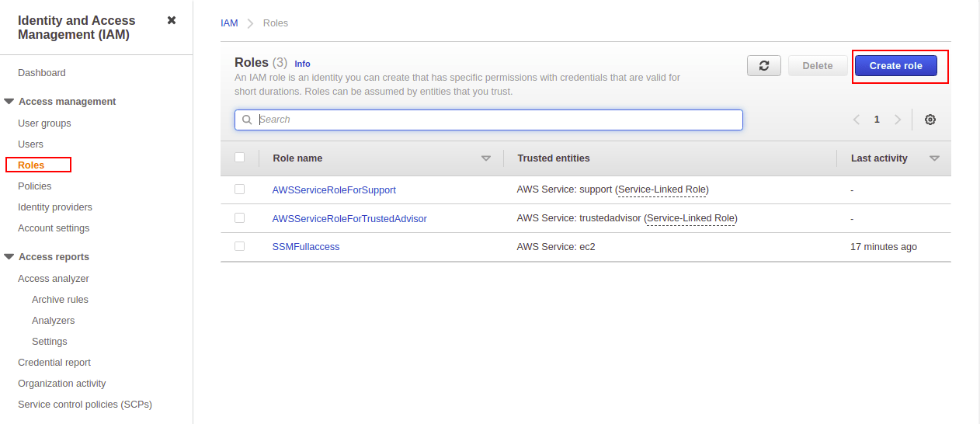Open Policies in the sidebar
Screen dimensions: 980x424
(35, 186)
